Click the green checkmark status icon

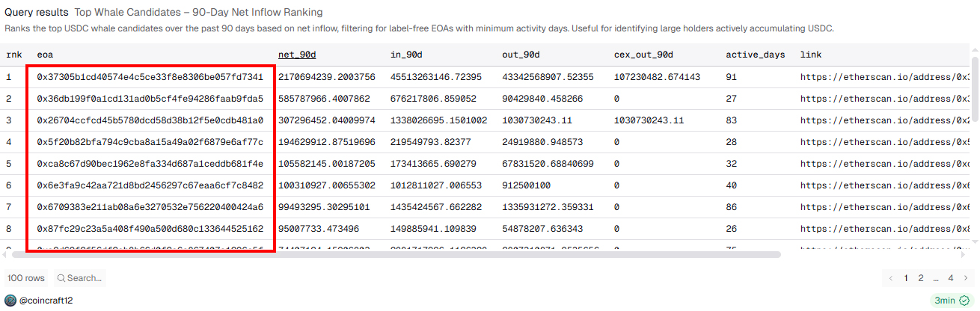pos(964,301)
